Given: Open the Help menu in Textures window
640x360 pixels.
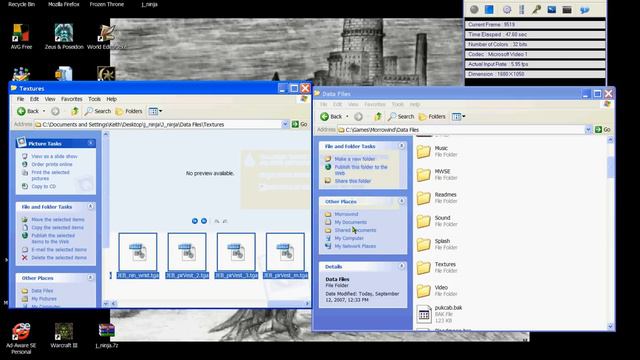Looking at the screenshot, I should (111, 99).
